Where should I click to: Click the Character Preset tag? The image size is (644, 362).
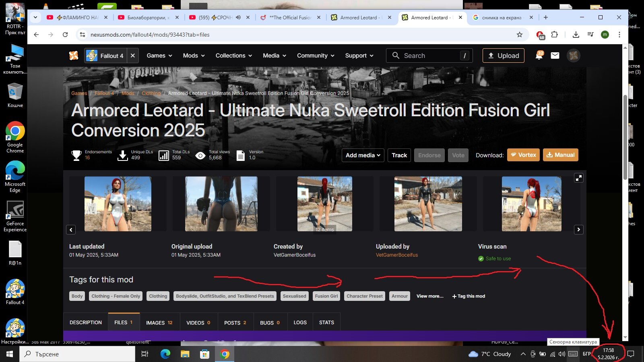365,296
